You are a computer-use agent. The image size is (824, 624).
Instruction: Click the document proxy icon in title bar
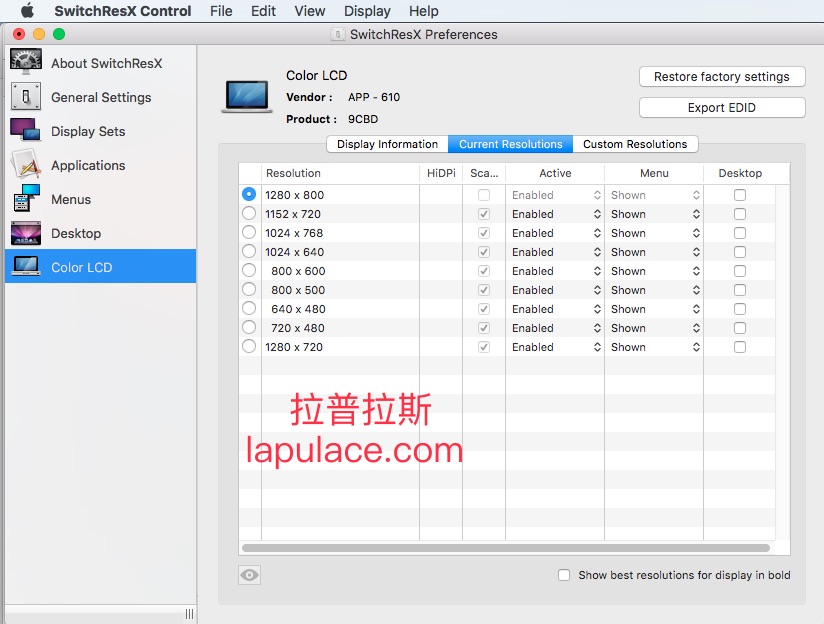click(337, 34)
